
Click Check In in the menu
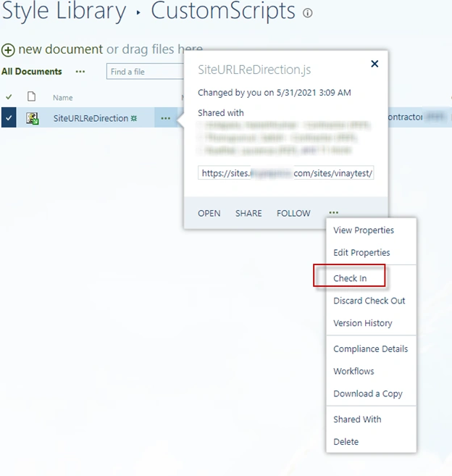[350, 278]
